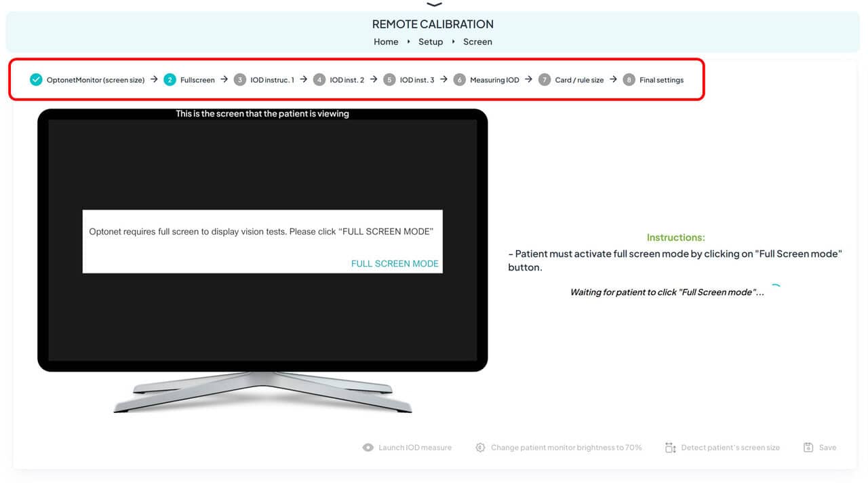Image resolution: width=868 pixels, height=489 pixels.
Task: Click the screen detect icon beside Detect patient's screen size
Action: click(671, 448)
